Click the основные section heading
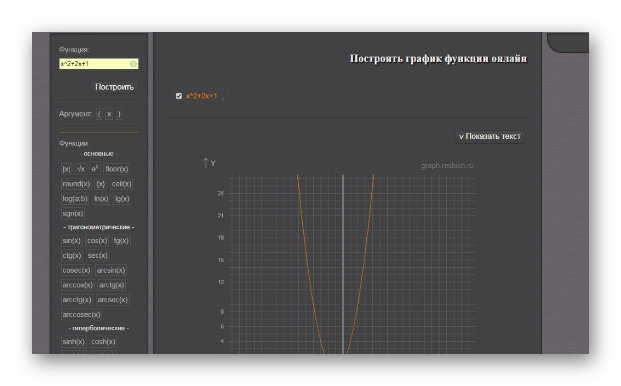621x386 pixels. (x=98, y=154)
